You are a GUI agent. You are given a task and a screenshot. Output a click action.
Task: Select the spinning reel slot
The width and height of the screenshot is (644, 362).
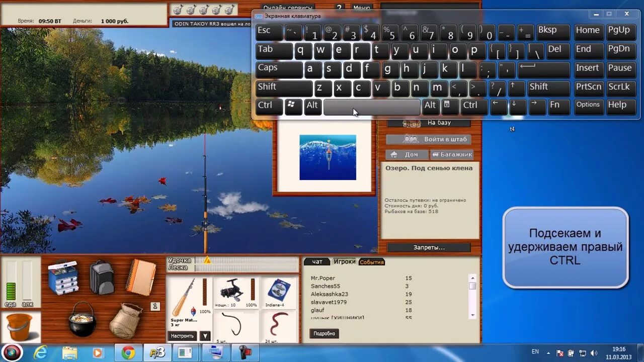(x=236, y=293)
